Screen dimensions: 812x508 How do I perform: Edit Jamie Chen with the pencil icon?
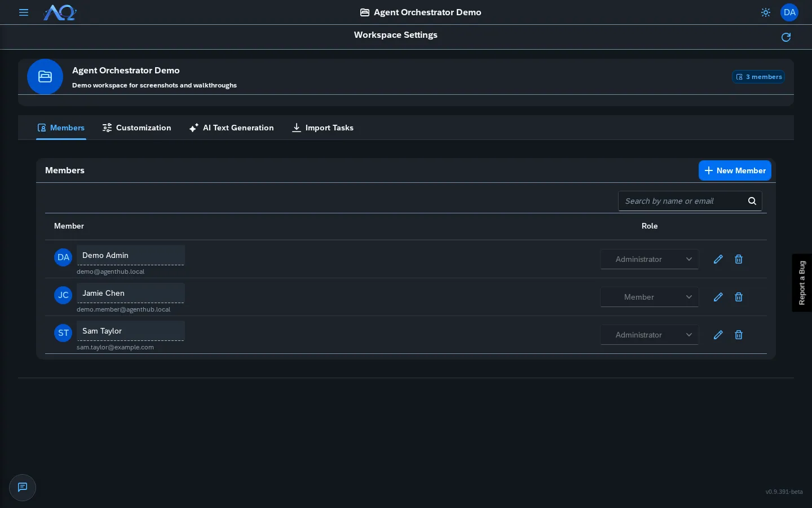click(718, 297)
